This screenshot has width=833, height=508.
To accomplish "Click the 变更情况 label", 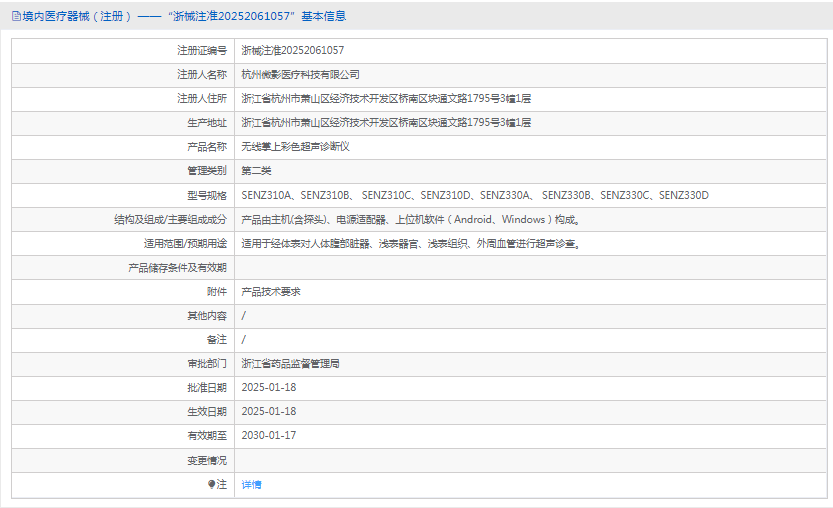I will tap(207, 461).
